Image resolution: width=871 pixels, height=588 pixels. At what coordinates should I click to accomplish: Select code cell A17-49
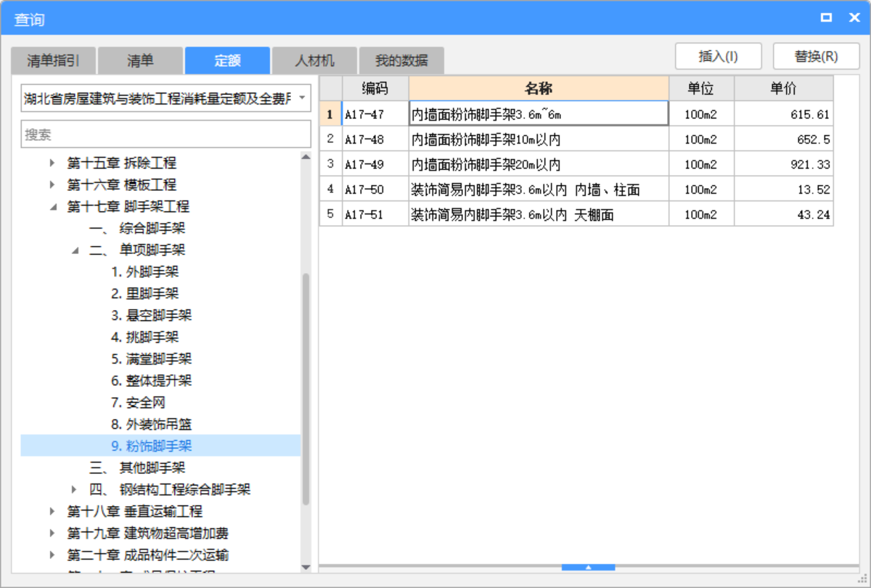(x=375, y=164)
